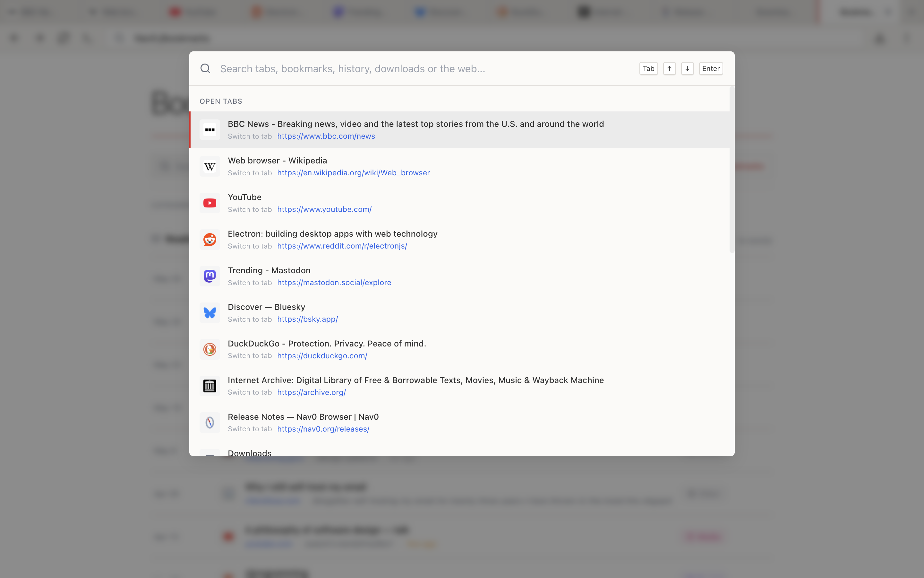
Task: Switch to Web browser - Wikipedia result
Action: 459,166
